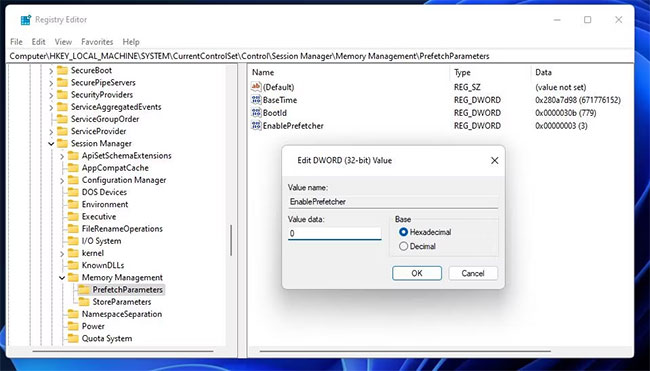Screen dimensions: 650x371
Task: Confirm the DWORD edit with OK
Action: [417, 273]
